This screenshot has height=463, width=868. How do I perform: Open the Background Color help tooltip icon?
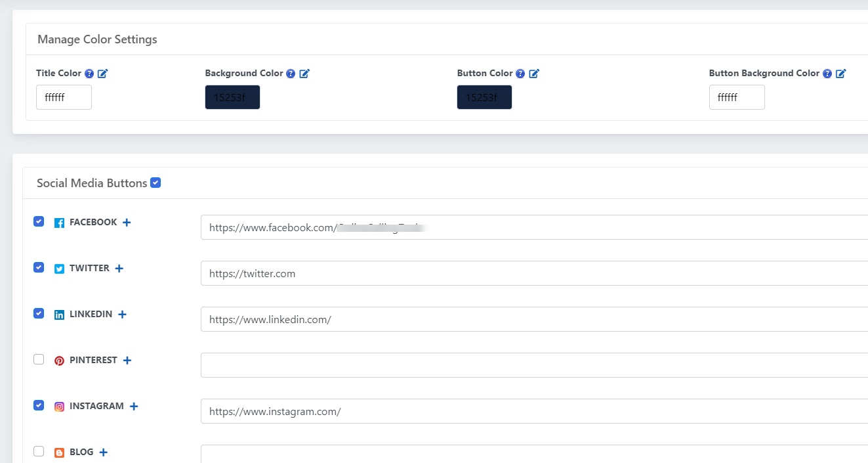pos(291,74)
